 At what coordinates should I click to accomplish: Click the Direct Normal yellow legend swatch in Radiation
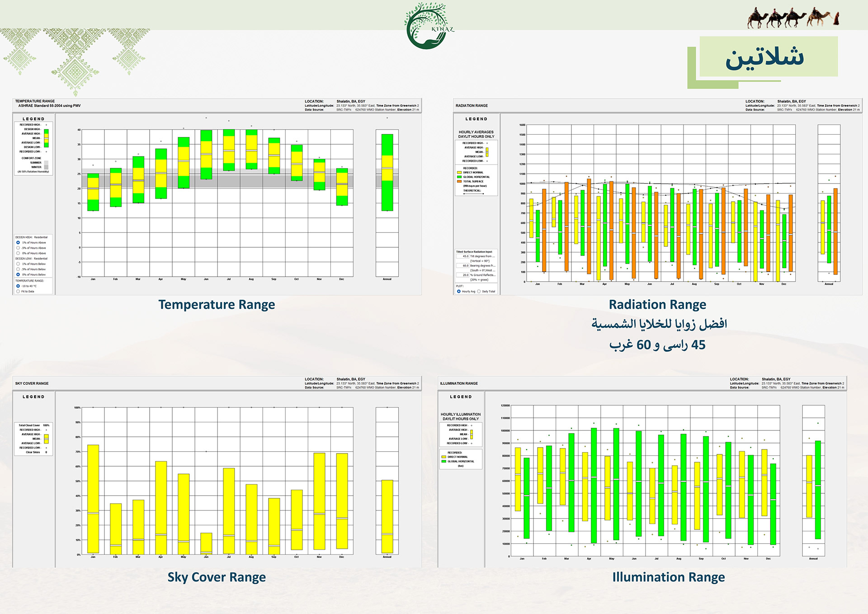click(459, 172)
